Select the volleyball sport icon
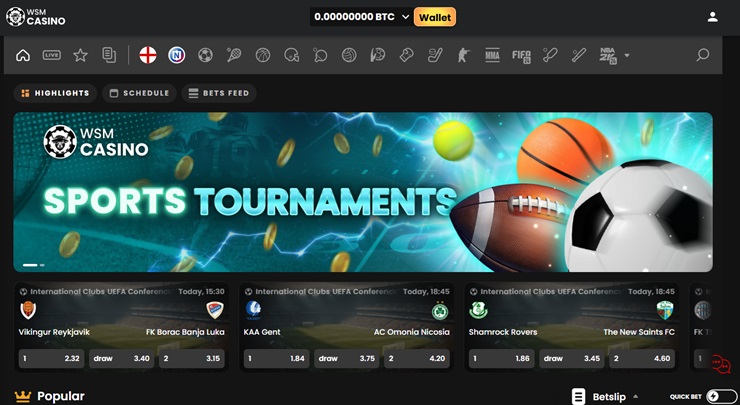The height and width of the screenshot is (405, 740). point(349,55)
